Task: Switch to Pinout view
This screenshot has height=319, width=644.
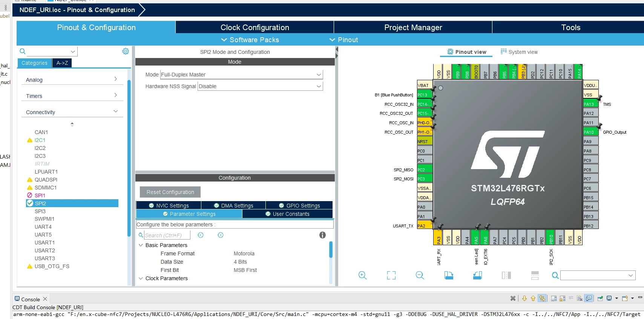Action: pos(467,52)
